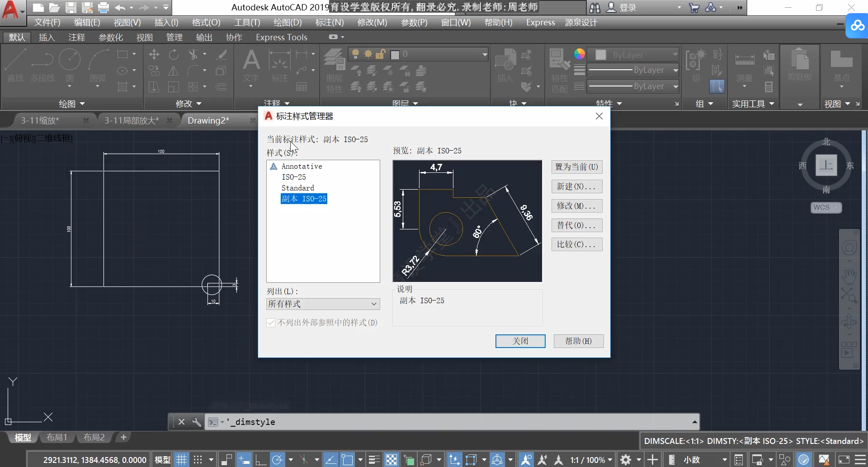Select the Text (文字) annotation tool
Viewport: 868px width, 467px height.
[x=251, y=66]
